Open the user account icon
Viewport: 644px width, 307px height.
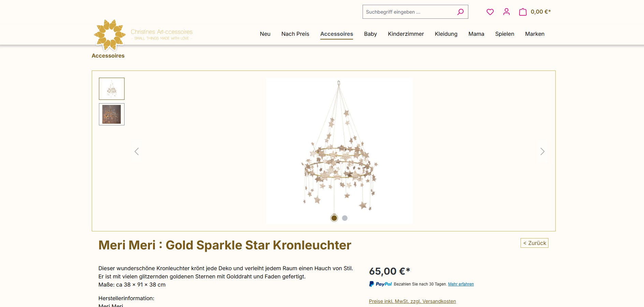coord(507,12)
